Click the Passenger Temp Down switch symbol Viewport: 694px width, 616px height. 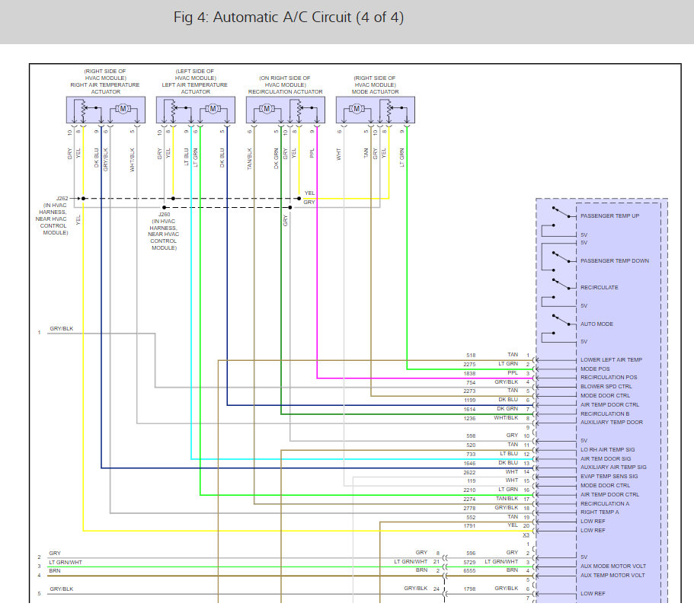tap(561, 257)
